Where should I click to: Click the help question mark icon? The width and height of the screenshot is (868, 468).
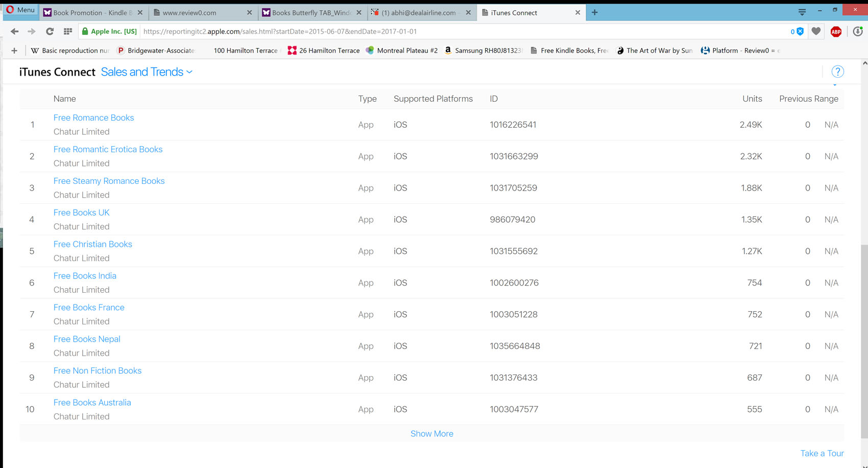[837, 72]
